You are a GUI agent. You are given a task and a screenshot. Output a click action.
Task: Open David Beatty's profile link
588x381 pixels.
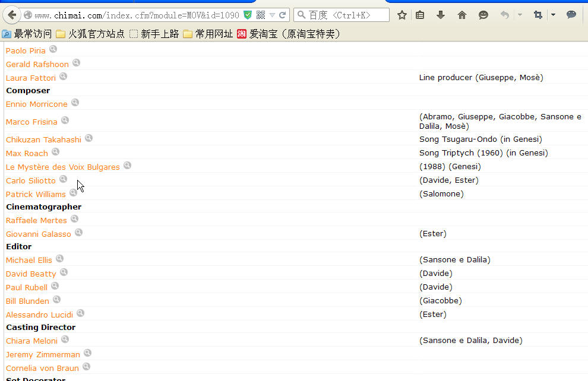[x=31, y=274]
